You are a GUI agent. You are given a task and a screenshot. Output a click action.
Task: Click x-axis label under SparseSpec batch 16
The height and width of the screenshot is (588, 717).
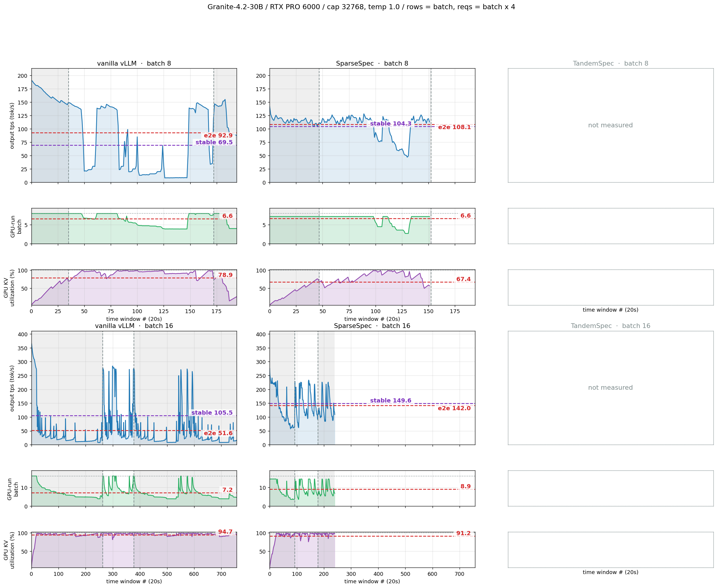click(x=372, y=581)
